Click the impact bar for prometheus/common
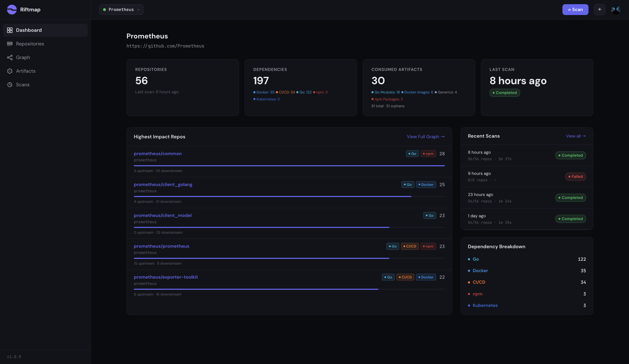The width and height of the screenshot is (629, 364). point(289,166)
